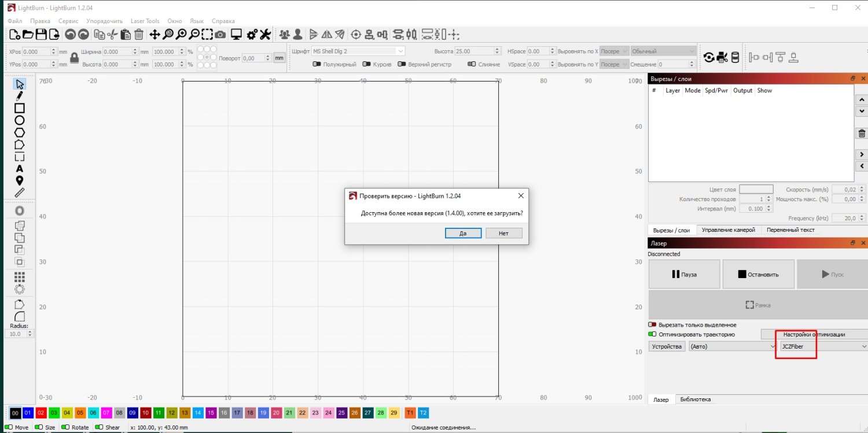The image size is (868, 433).
Task: Create a new file from the toolbar
Action: click(x=14, y=35)
